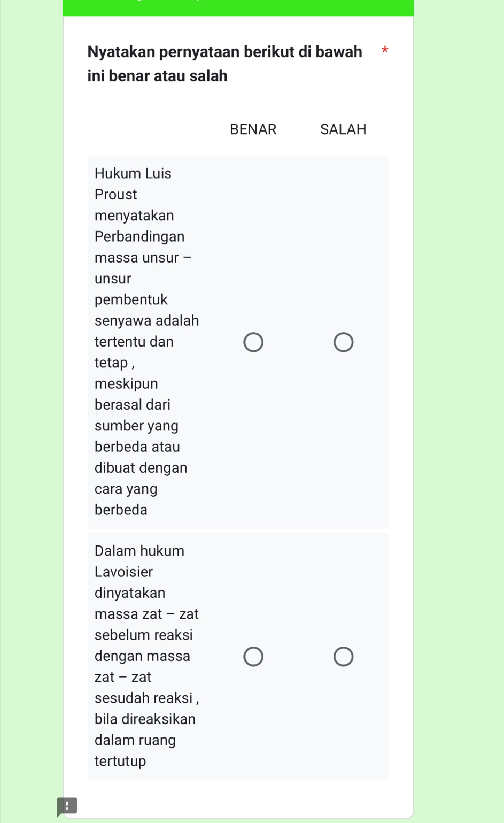Click "tertutup" at the end of the second statement
Screen dimensions: 504x823
pos(120,761)
